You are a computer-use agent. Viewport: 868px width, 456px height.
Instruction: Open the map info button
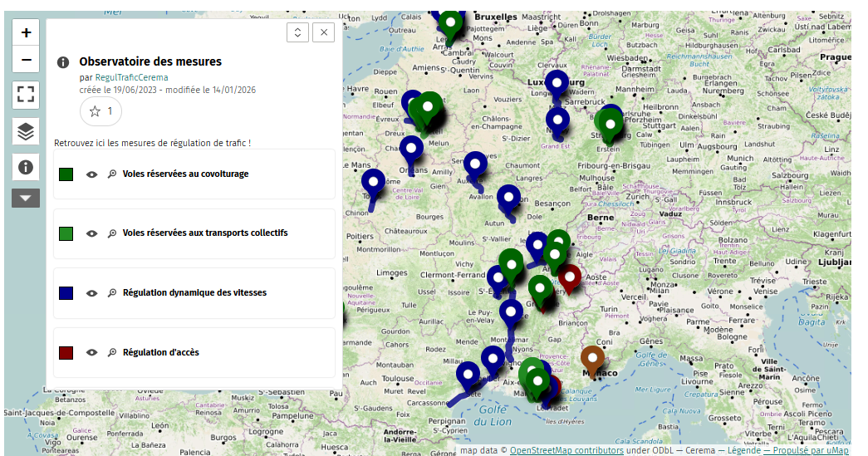point(27,167)
